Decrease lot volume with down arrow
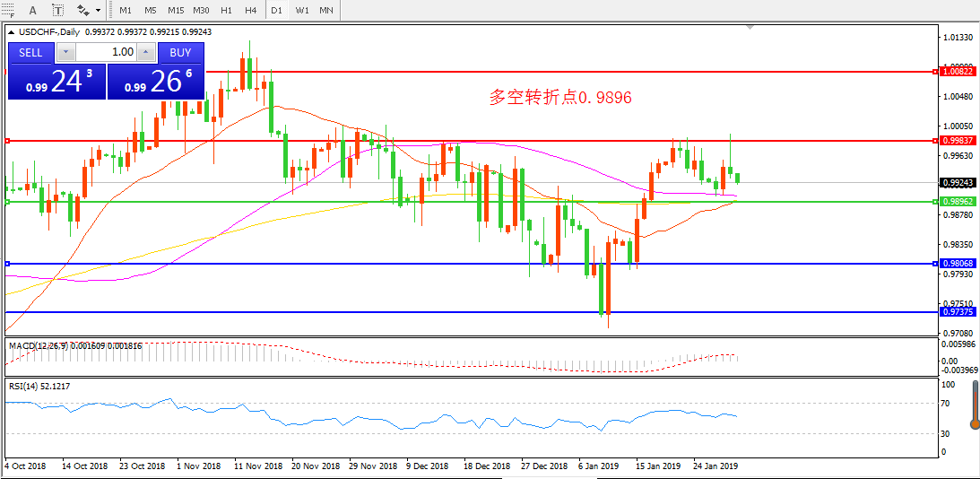The width and height of the screenshot is (980, 479). [66, 53]
